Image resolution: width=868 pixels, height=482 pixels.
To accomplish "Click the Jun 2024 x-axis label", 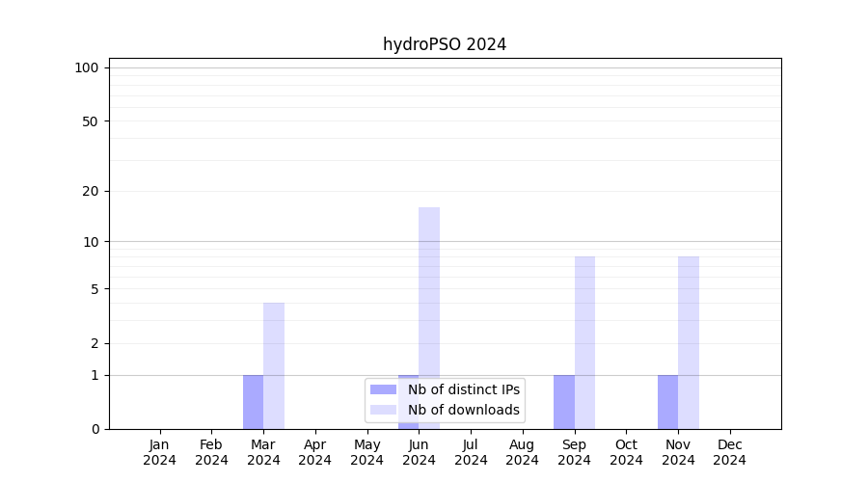I will pos(419,452).
